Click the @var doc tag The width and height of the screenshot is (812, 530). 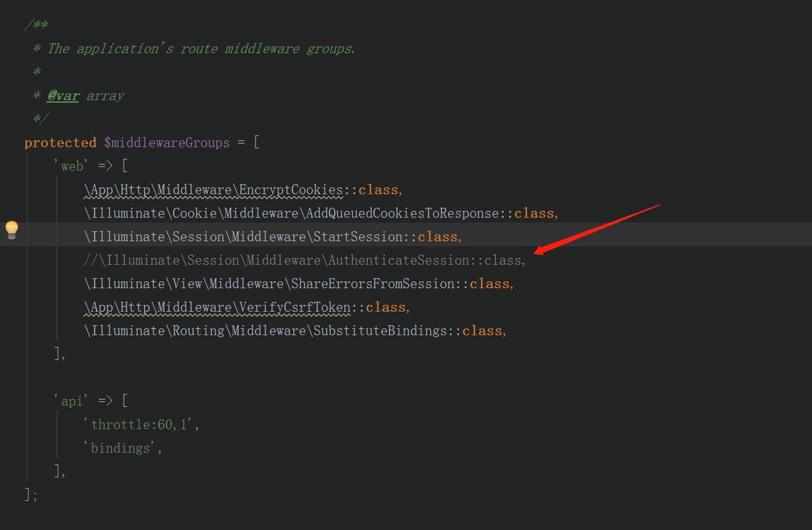pos(63,96)
